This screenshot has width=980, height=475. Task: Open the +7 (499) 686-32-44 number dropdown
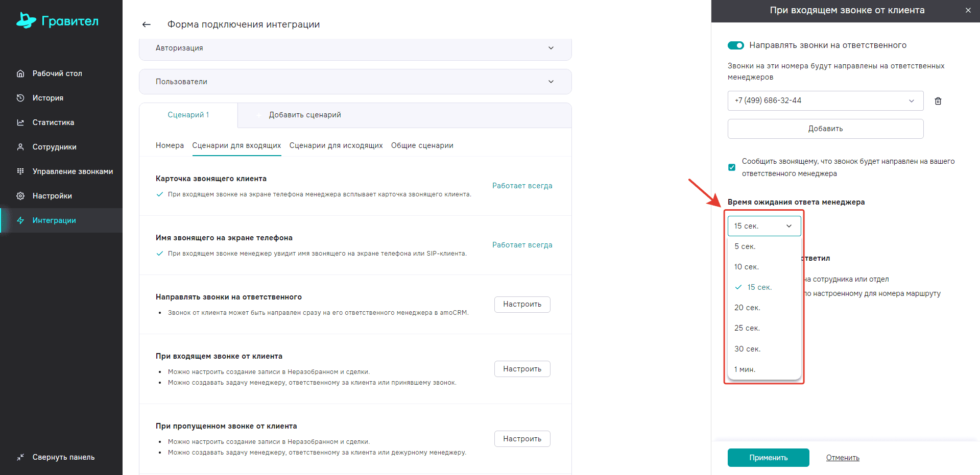[825, 101]
